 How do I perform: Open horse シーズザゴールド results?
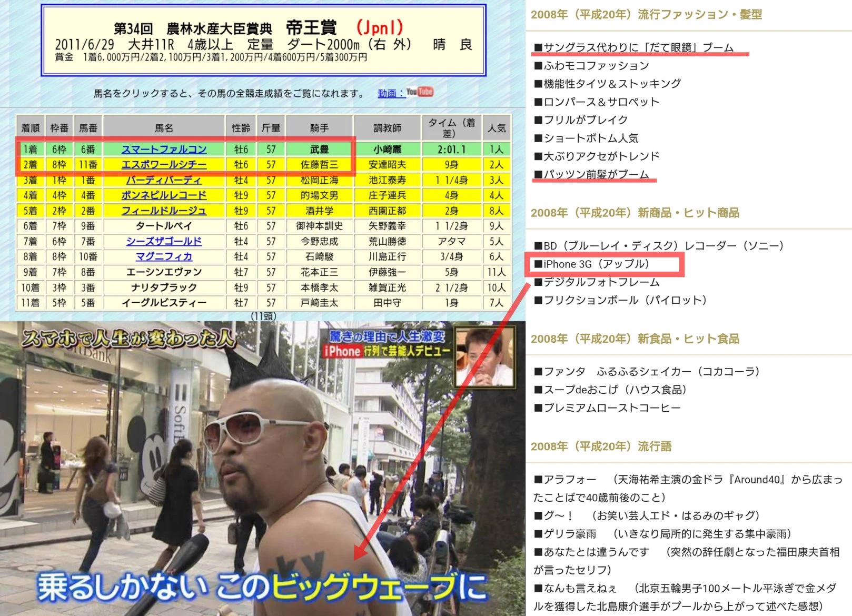(x=164, y=241)
